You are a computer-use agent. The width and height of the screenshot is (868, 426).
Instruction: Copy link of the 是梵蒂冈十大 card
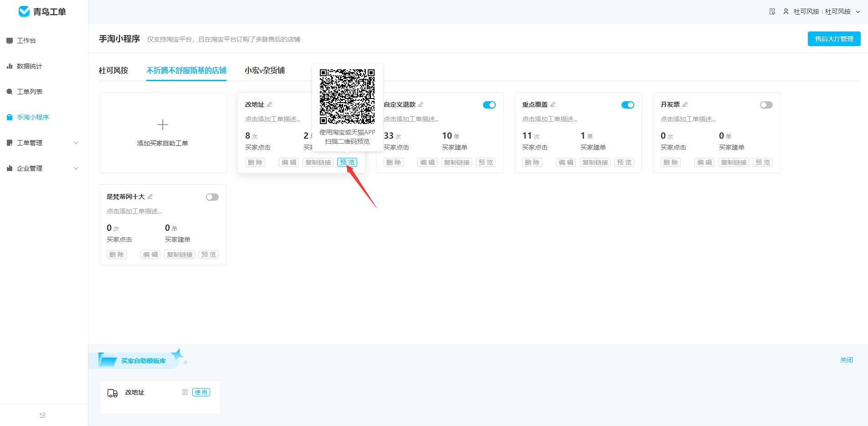180,255
